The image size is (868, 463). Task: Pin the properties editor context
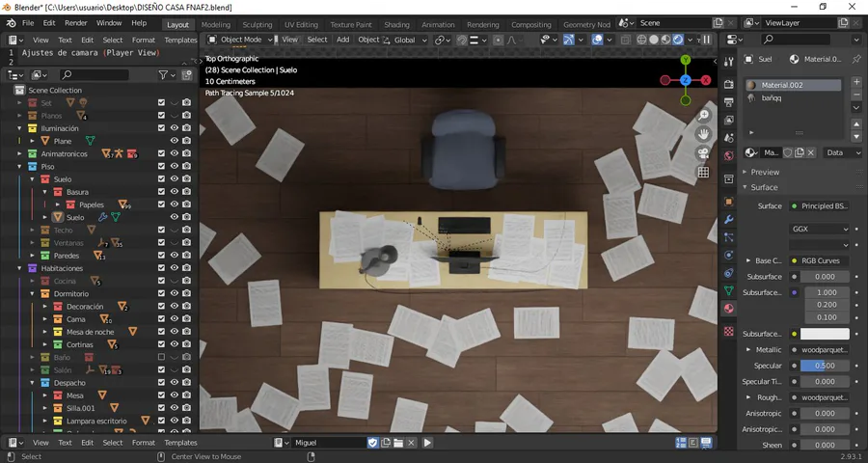(x=856, y=59)
